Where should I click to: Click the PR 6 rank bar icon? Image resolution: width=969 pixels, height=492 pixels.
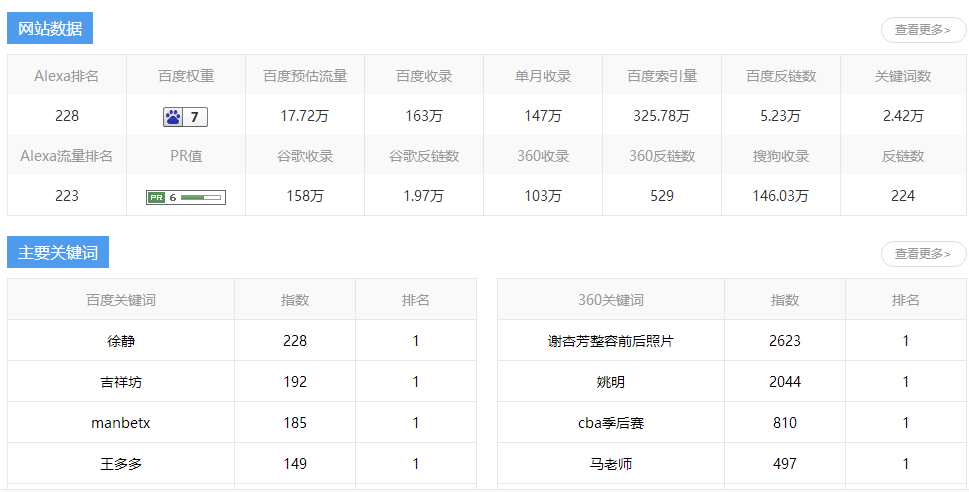pos(185,197)
